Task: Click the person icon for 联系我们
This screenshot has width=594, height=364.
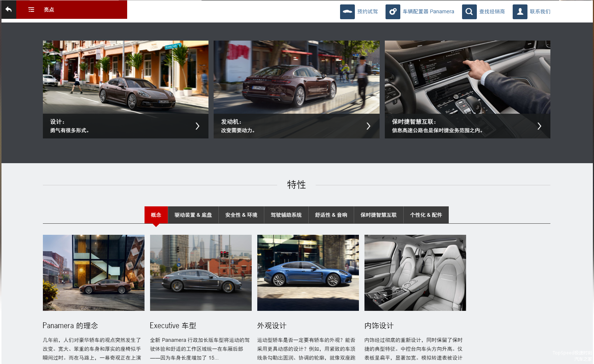Action: [x=520, y=11]
